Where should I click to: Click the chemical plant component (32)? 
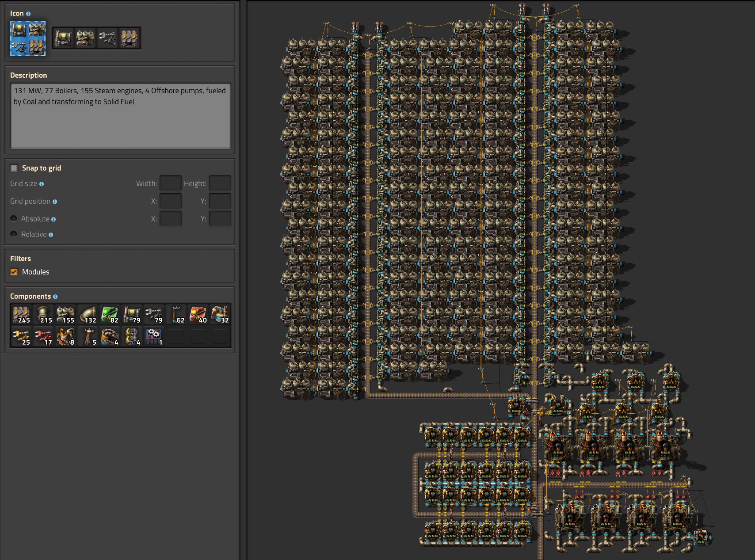[x=220, y=314]
